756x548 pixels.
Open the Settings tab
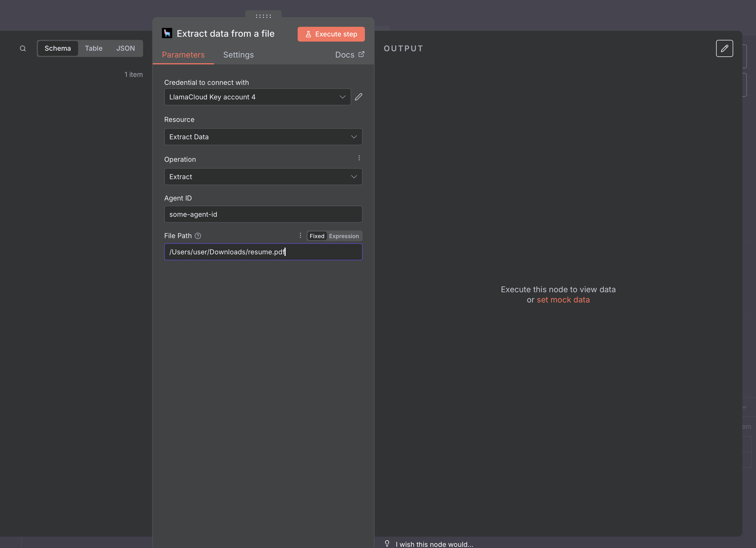click(238, 55)
